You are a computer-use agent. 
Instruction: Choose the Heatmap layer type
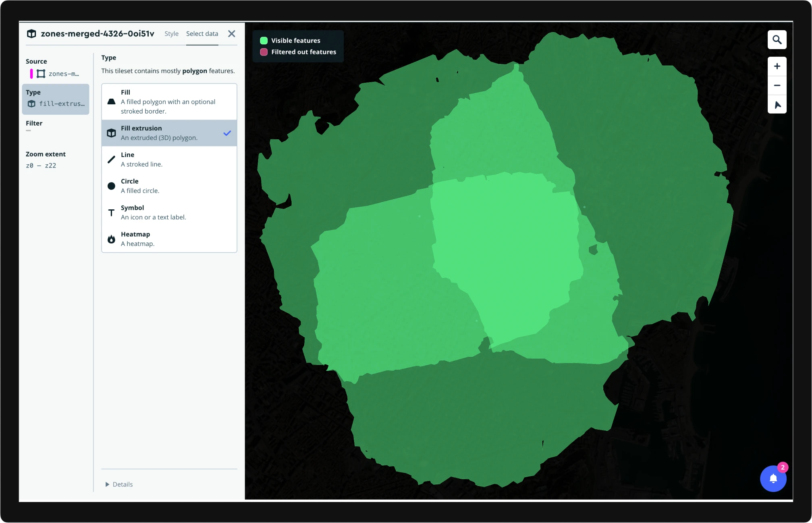(169, 239)
